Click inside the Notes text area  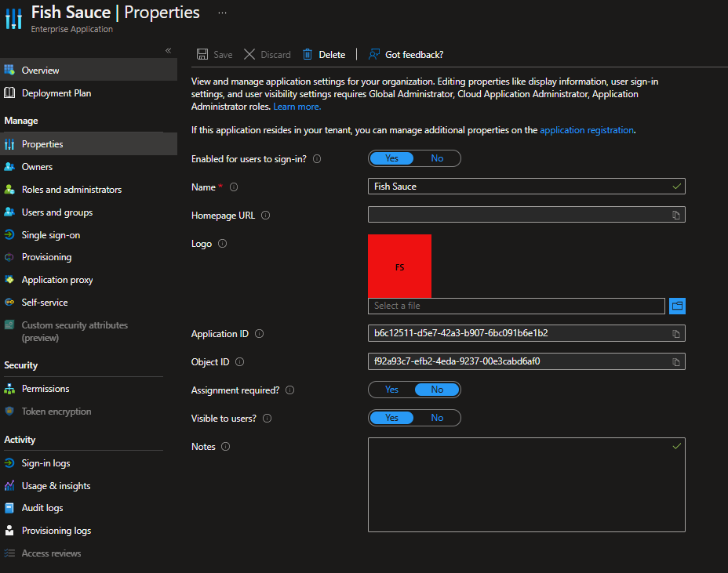pyautogui.click(x=526, y=484)
